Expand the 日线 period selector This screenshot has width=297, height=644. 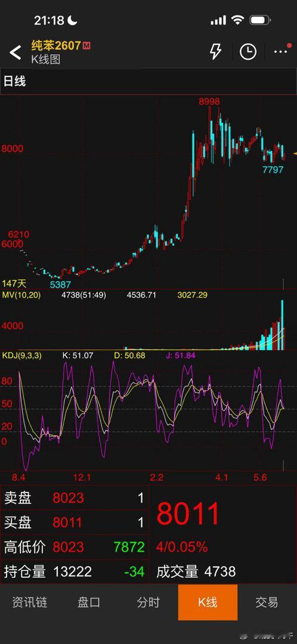click(x=15, y=81)
